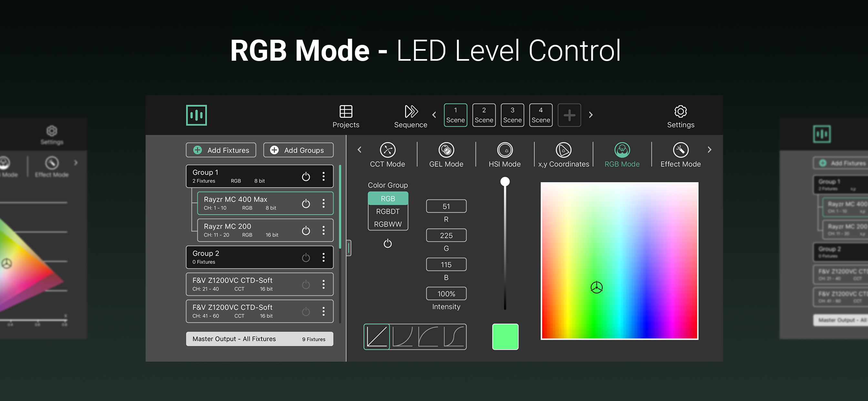Open Group 2 three-dot menu
This screenshot has height=401, width=868.
[x=324, y=257]
